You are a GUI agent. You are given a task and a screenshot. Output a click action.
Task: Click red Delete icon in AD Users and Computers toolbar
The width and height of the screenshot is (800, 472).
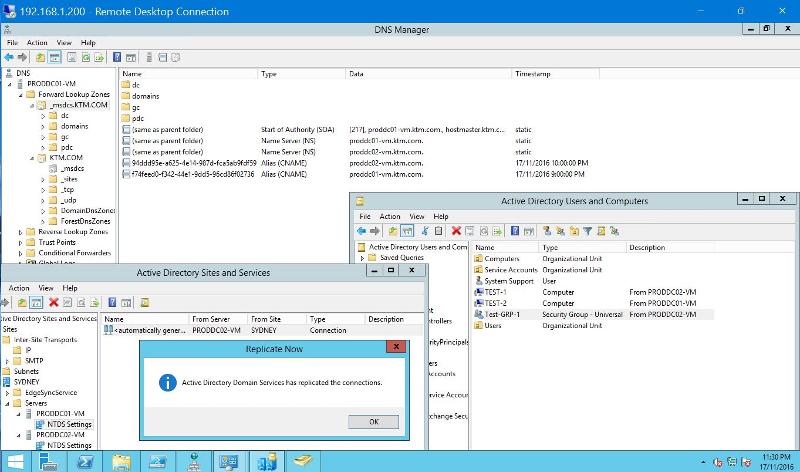pyautogui.click(x=456, y=231)
